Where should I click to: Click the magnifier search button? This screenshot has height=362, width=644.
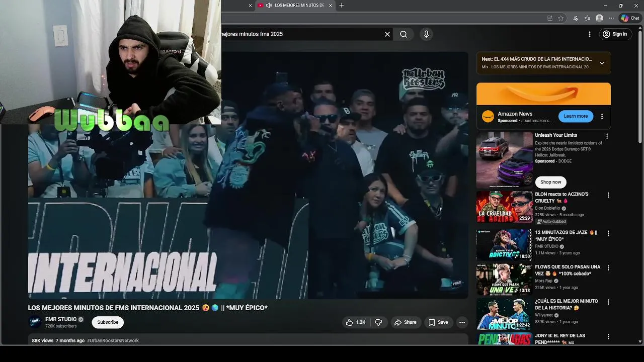click(x=404, y=34)
